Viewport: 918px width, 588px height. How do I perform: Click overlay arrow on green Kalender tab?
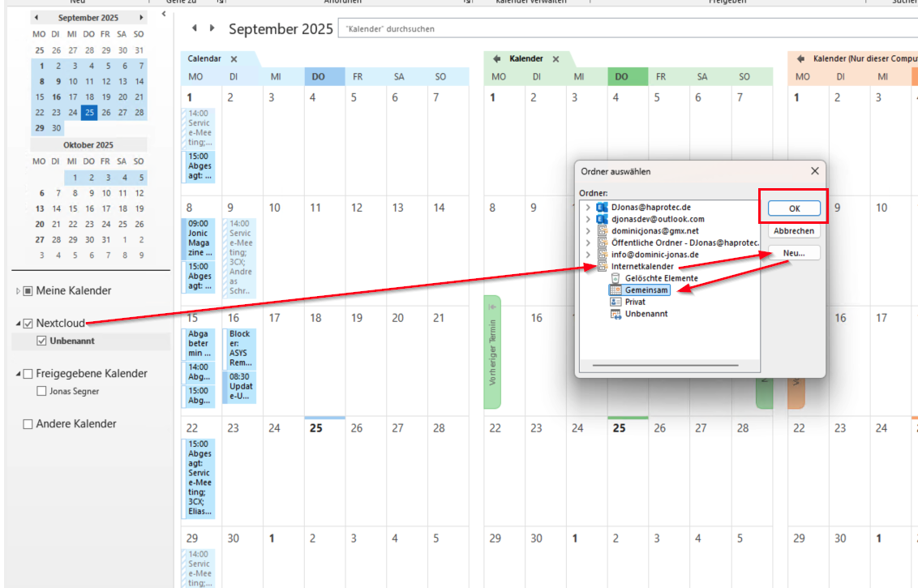point(495,59)
